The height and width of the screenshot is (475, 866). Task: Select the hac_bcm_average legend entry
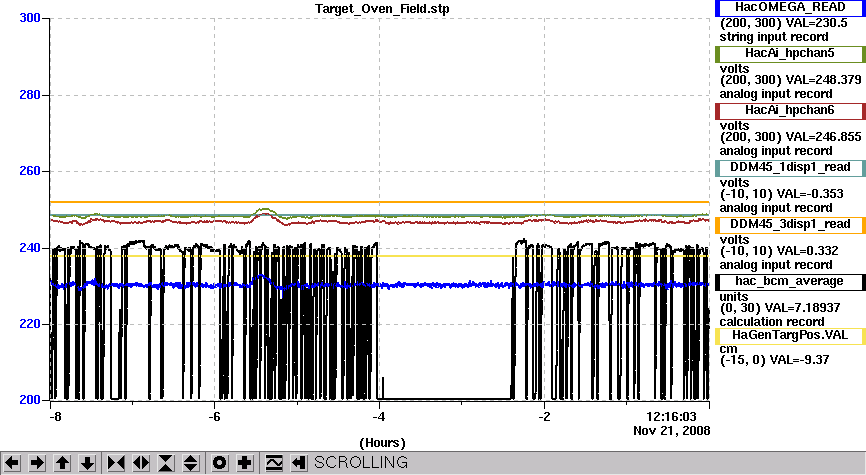point(790,282)
